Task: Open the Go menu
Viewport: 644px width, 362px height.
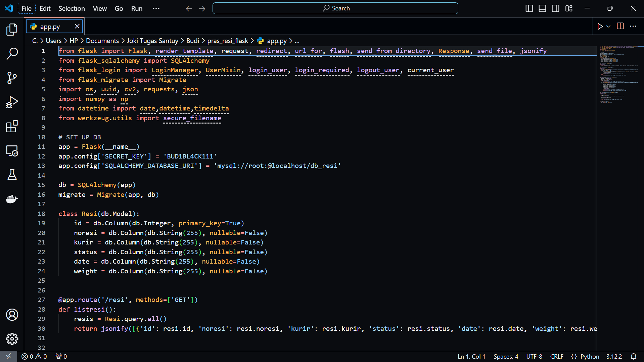Action: pos(119,8)
